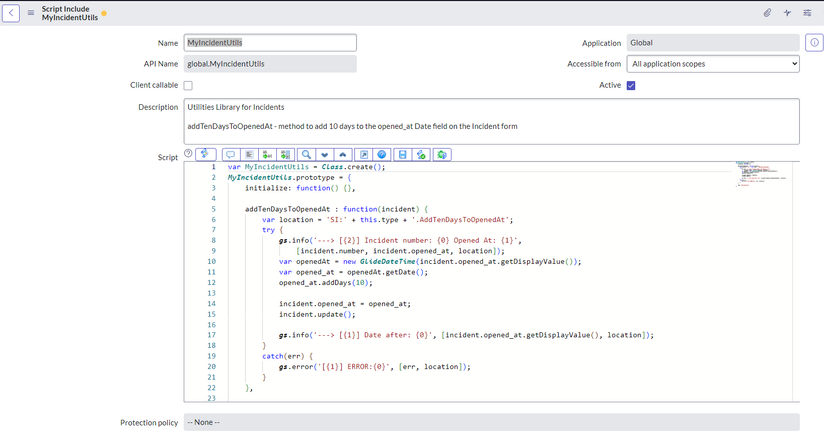
Task: Open the editor help blue question icon
Action: [x=382, y=154]
